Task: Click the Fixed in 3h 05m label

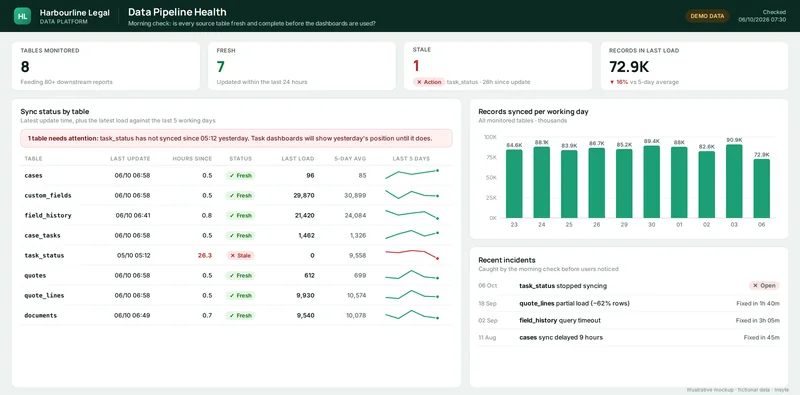Action: tap(758, 320)
